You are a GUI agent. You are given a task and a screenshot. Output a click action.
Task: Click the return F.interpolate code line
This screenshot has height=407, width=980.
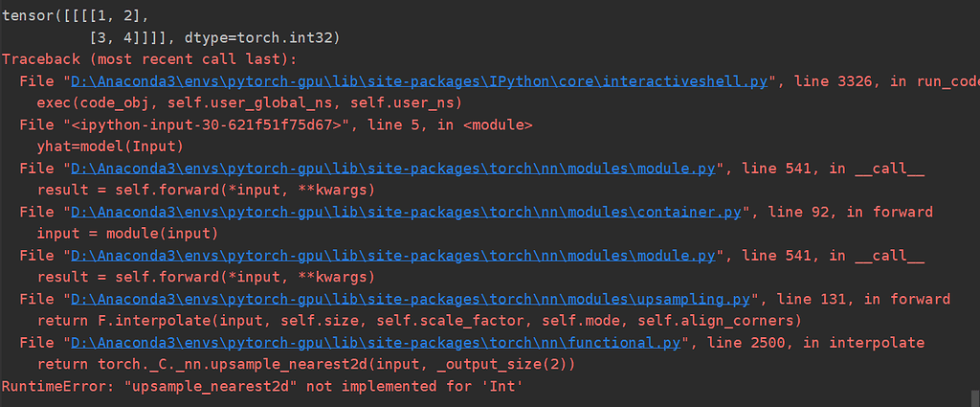[x=418, y=321]
